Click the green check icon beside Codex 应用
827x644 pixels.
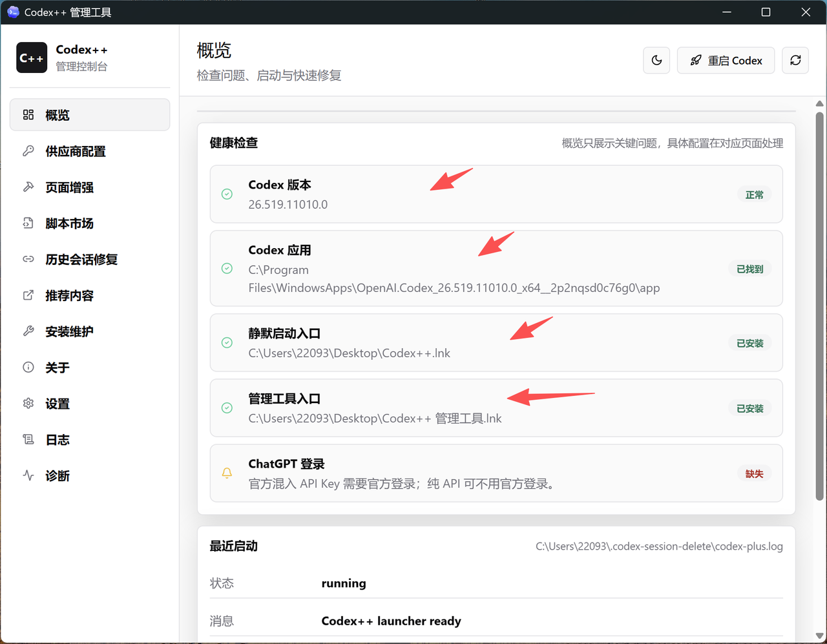pos(227,268)
